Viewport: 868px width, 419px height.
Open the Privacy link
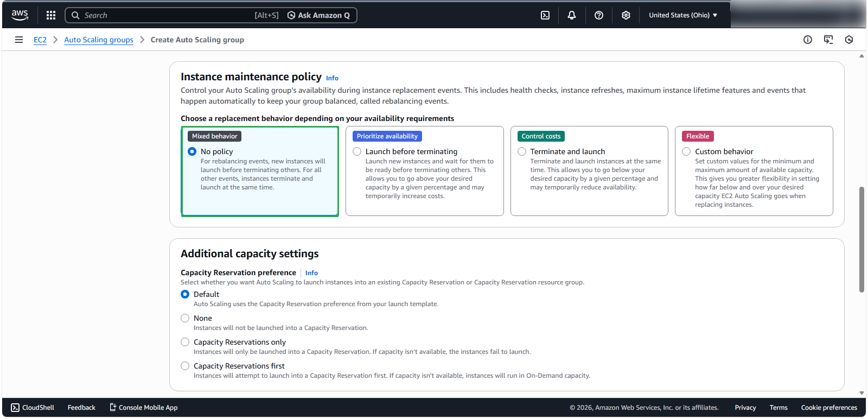(x=745, y=408)
